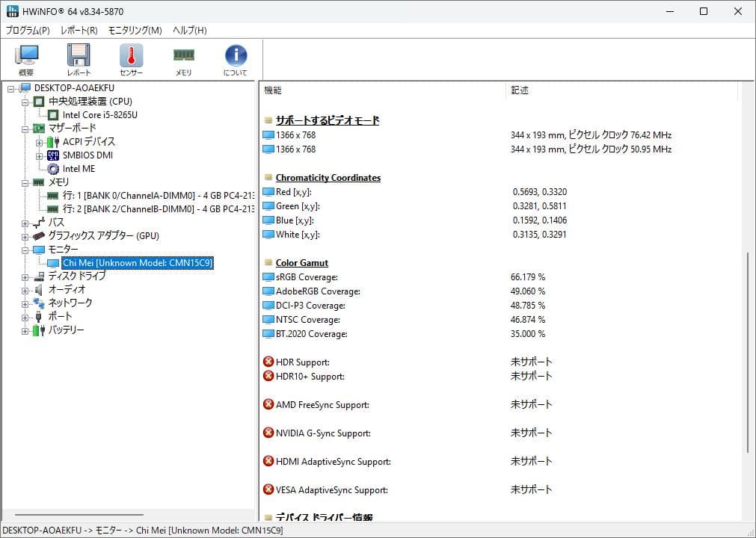The width and height of the screenshot is (756, 538).
Task: Click the サポートするビデオ モード heading link
Action: (x=327, y=120)
